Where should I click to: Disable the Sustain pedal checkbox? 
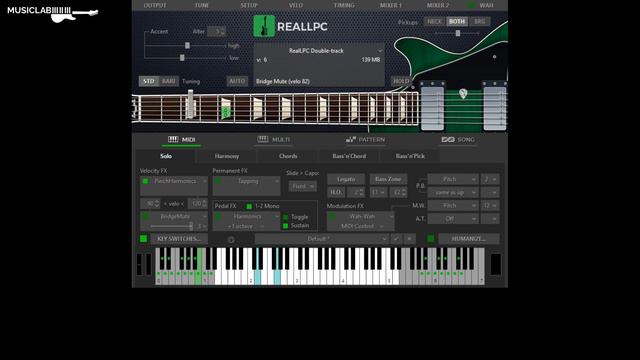pos(285,226)
